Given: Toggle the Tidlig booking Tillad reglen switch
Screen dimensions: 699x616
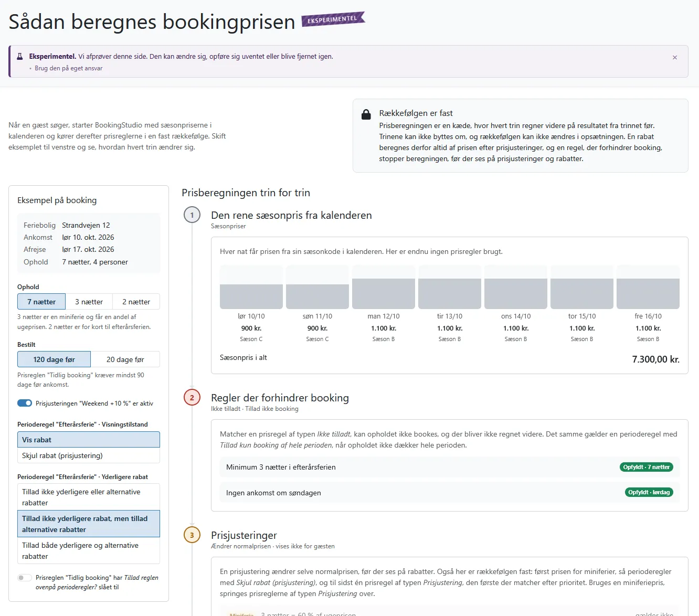Looking at the screenshot, I should tap(25, 578).
